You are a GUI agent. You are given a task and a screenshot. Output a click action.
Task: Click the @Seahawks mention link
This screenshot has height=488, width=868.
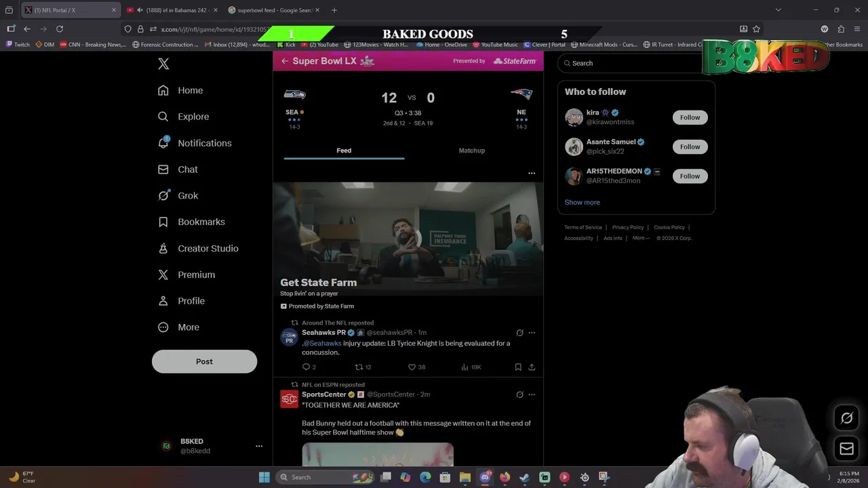[x=323, y=343]
